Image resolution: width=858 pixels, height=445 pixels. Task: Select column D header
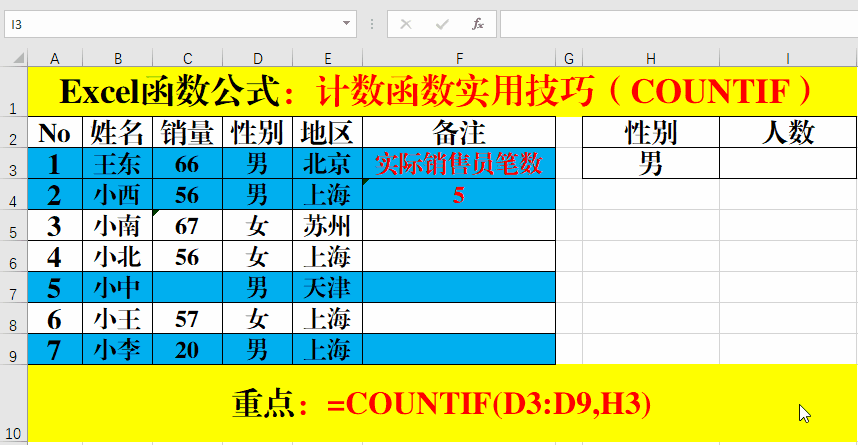(258, 59)
